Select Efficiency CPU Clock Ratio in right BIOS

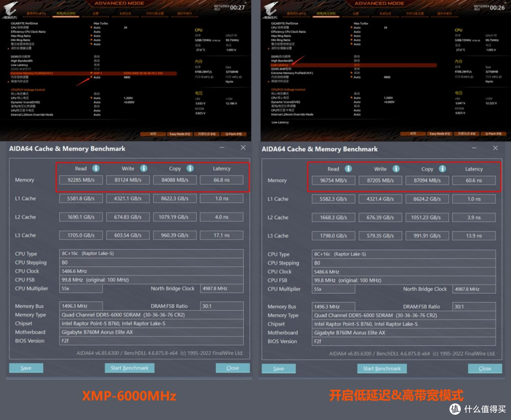click(288, 32)
